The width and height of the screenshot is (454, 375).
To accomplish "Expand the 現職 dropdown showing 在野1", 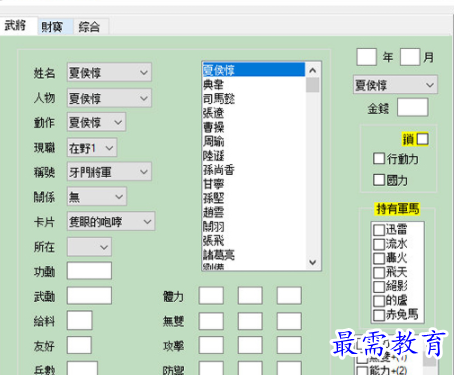I will (x=92, y=147).
